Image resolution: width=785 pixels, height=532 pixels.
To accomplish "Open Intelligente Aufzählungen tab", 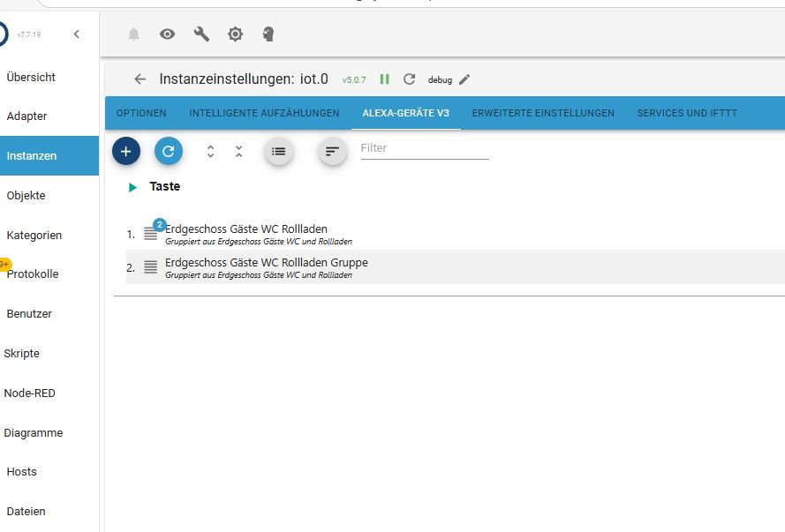I will [264, 113].
